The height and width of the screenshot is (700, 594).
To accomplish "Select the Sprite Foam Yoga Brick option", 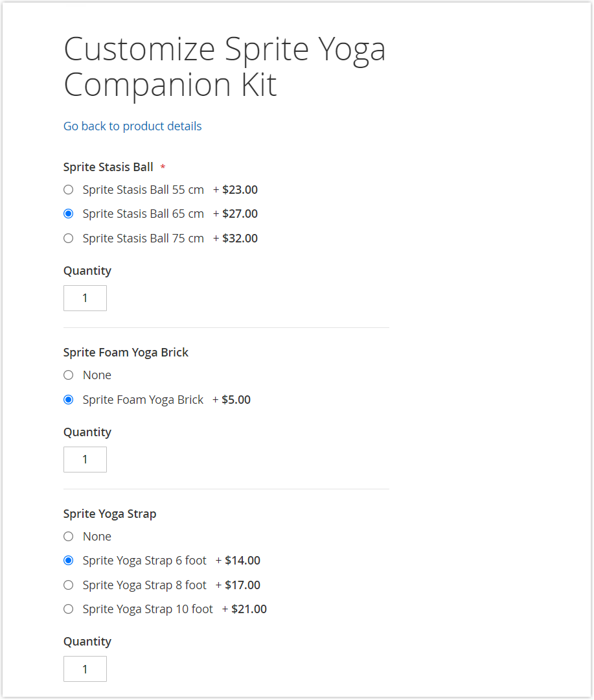I will pyautogui.click(x=68, y=399).
